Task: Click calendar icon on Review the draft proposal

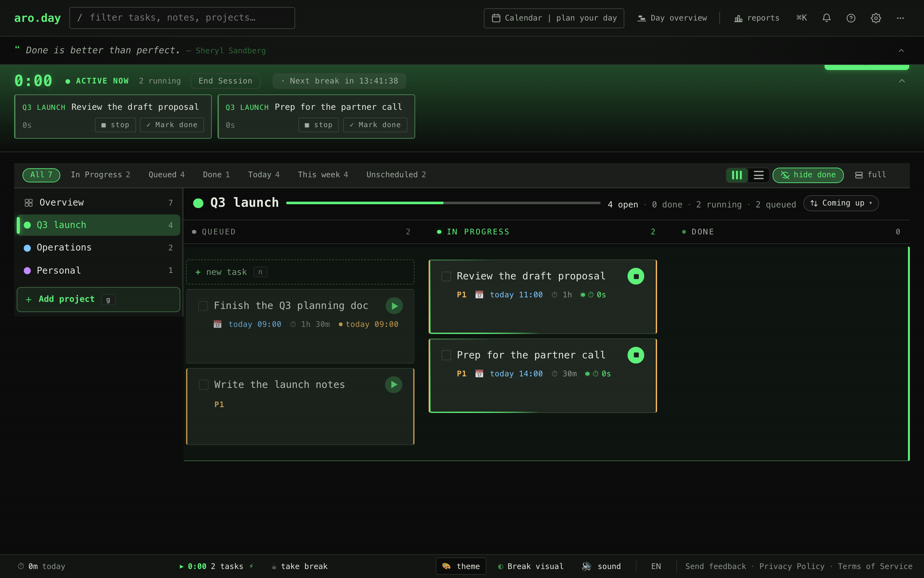Action: (479, 295)
